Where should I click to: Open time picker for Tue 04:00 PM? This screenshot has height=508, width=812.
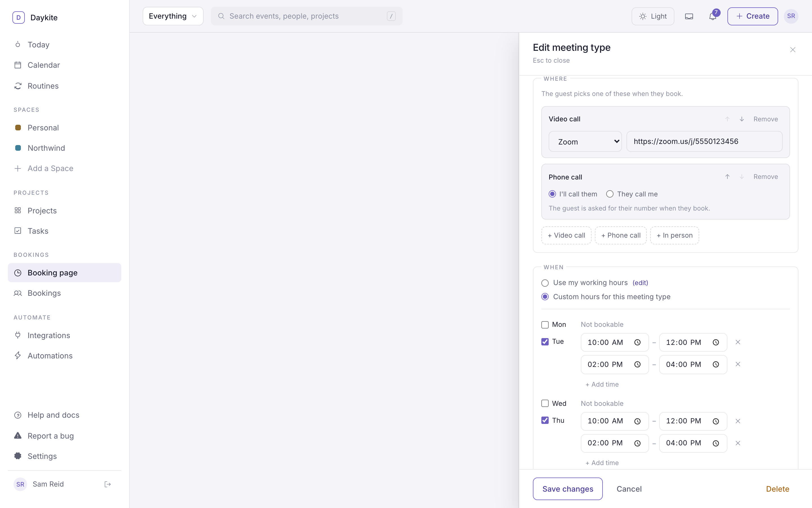[x=716, y=365]
